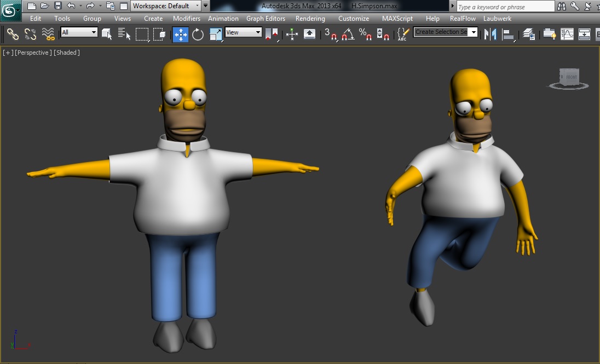The height and width of the screenshot is (364, 600).
Task: Click the Subscription Center key icon
Action: [574, 5]
